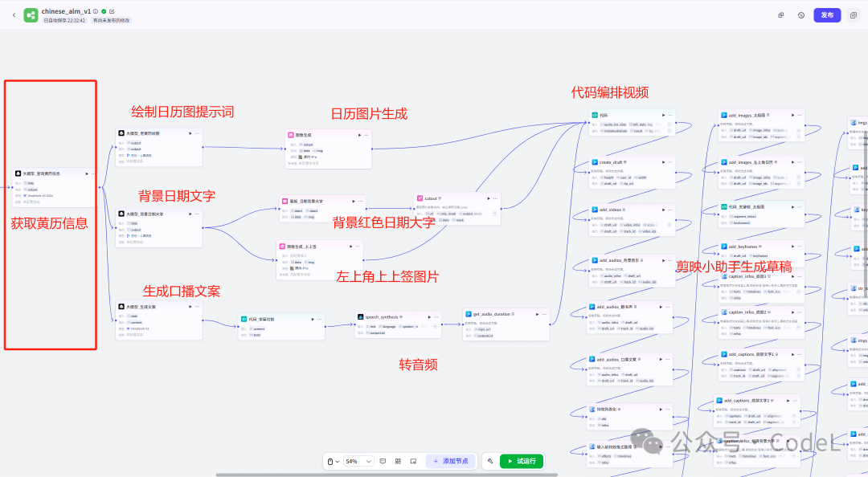Select the 特效列表化 node title
The width and height of the screenshot is (868, 477).
click(606, 410)
